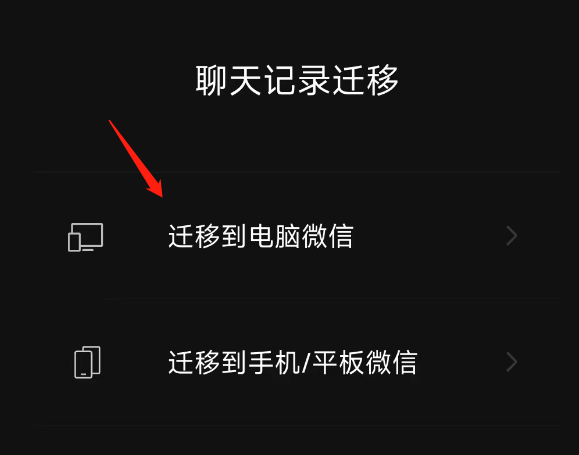Click the blank space in the 迁移到电脑微信 row
The height and width of the screenshot is (455, 579).
point(428,236)
